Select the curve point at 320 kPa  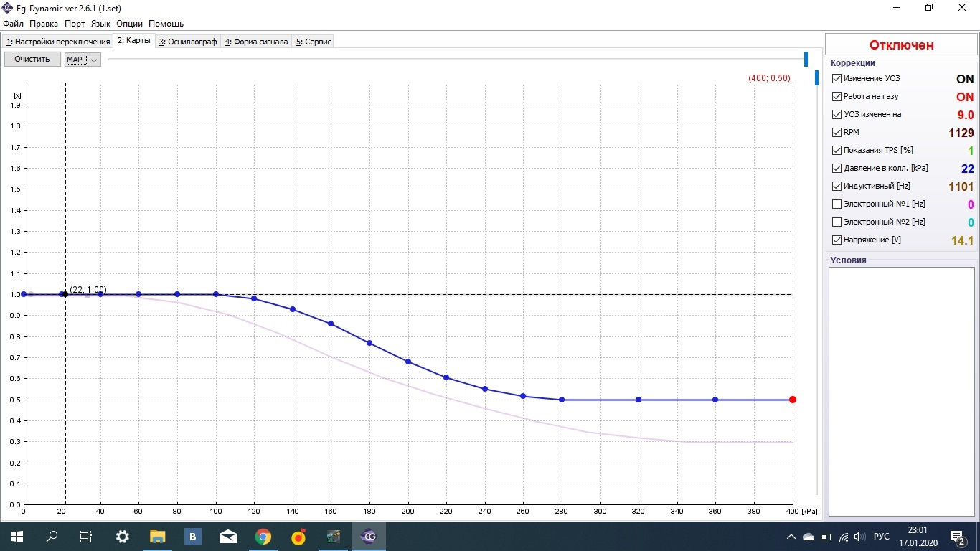[639, 400]
